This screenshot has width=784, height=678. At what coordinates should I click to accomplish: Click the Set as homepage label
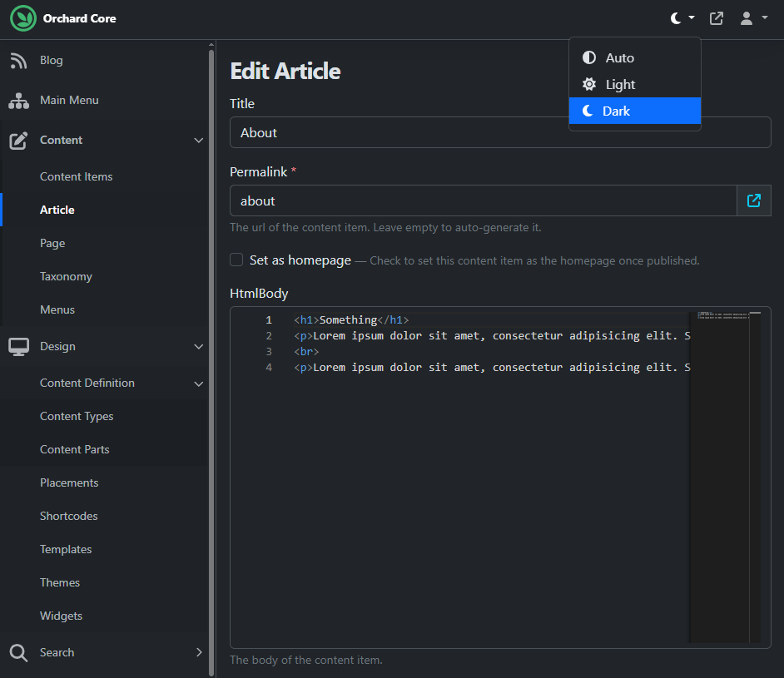[x=300, y=260]
